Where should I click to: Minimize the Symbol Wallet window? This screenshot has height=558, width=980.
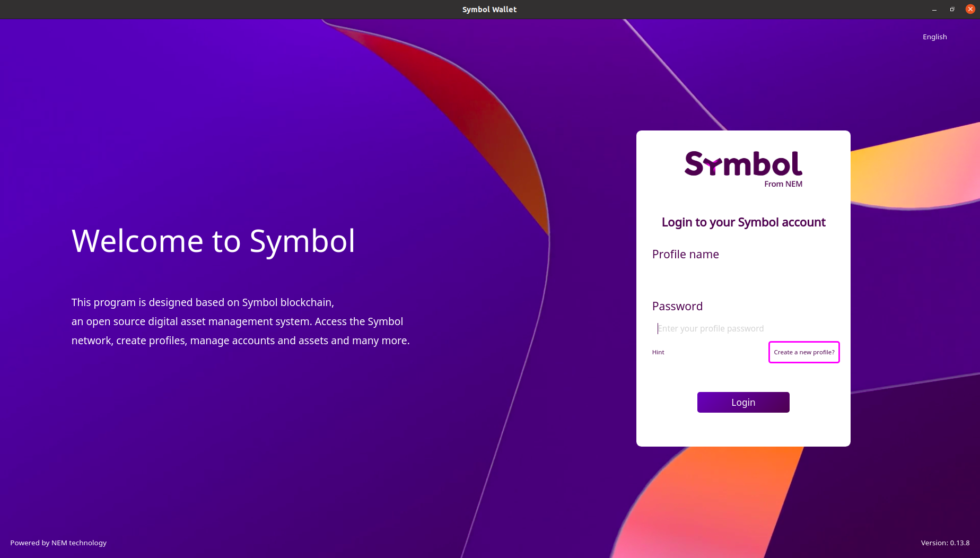tap(934, 10)
